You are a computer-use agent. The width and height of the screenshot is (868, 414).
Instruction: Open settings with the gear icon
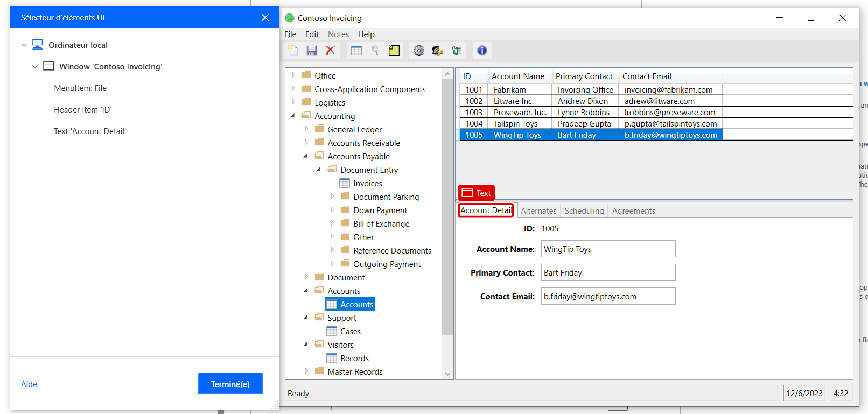tap(419, 51)
